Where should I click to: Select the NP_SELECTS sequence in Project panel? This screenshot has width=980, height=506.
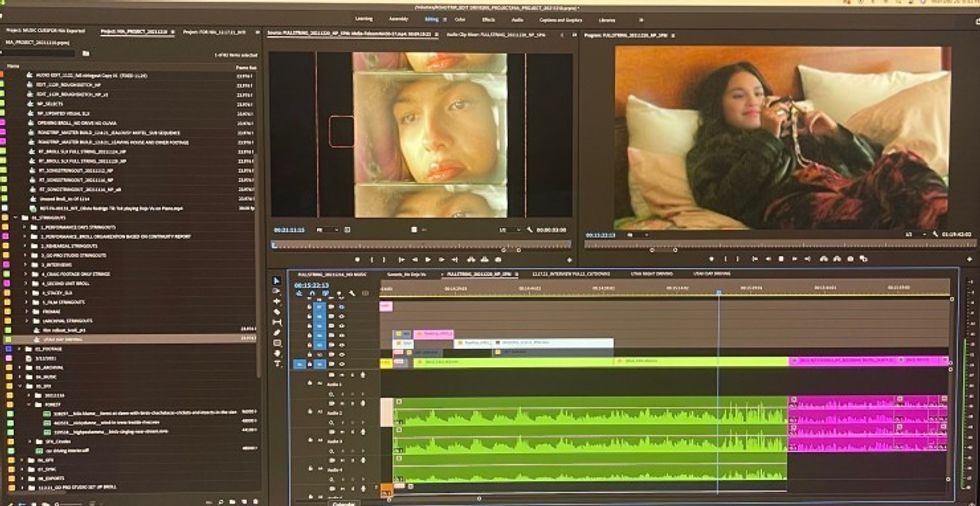(49, 104)
